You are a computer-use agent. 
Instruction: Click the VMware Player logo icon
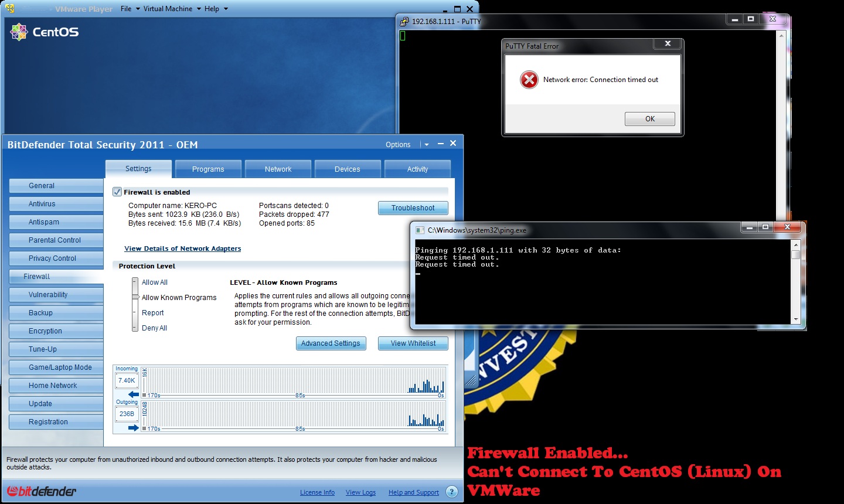(10, 8)
